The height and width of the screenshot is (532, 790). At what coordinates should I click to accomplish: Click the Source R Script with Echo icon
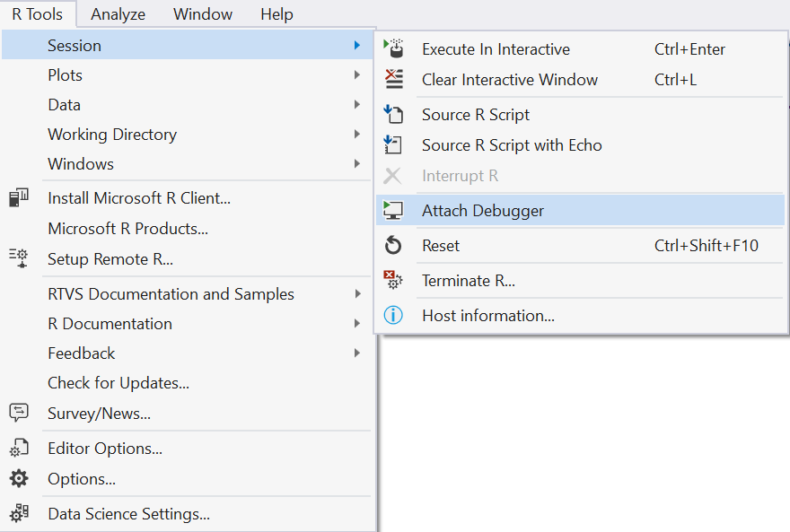pyautogui.click(x=393, y=144)
